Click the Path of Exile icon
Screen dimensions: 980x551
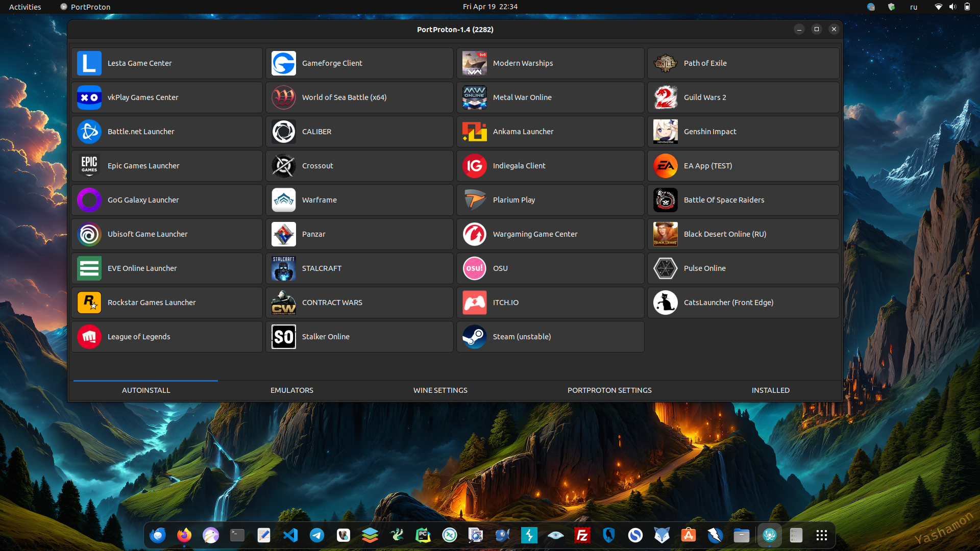tap(666, 63)
